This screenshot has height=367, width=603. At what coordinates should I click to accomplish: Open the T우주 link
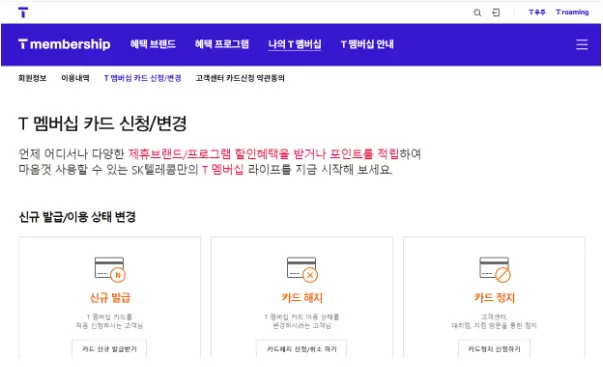point(537,12)
